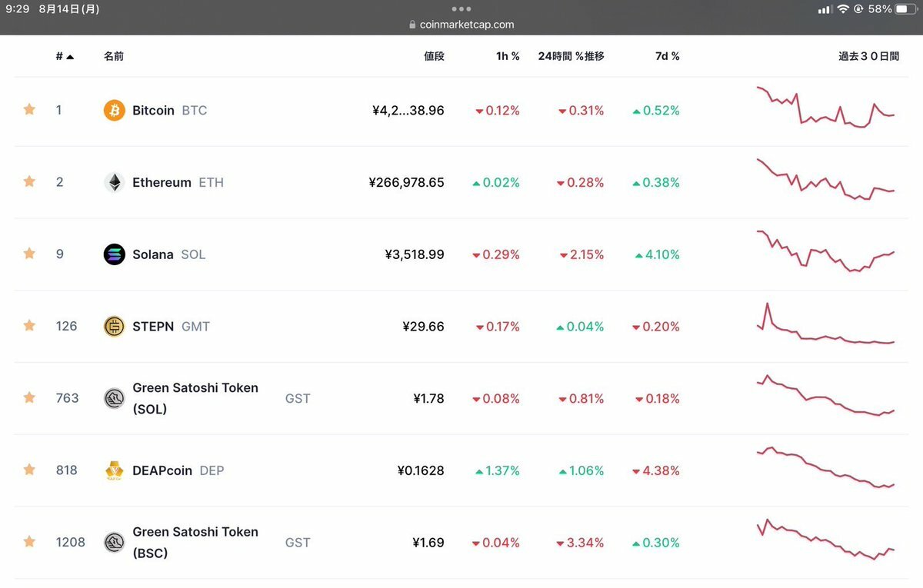Click rank number 818
The width and height of the screenshot is (923, 588).
coord(67,470)
